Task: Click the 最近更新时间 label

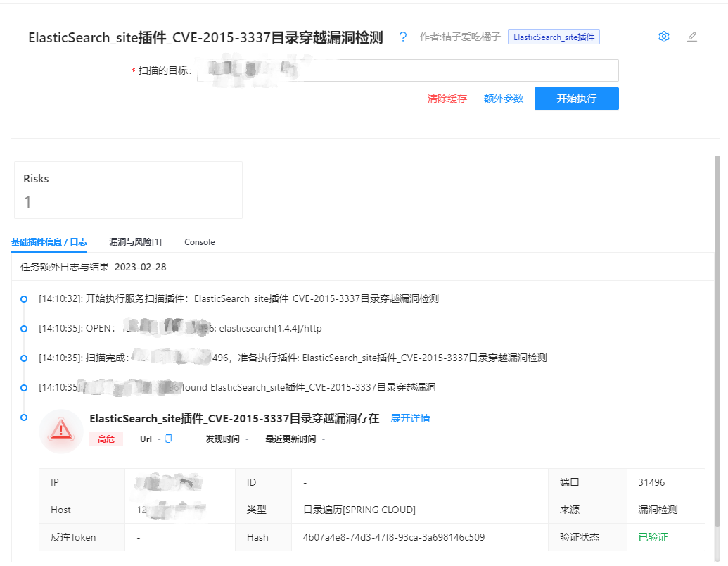Action: [290, 439]
